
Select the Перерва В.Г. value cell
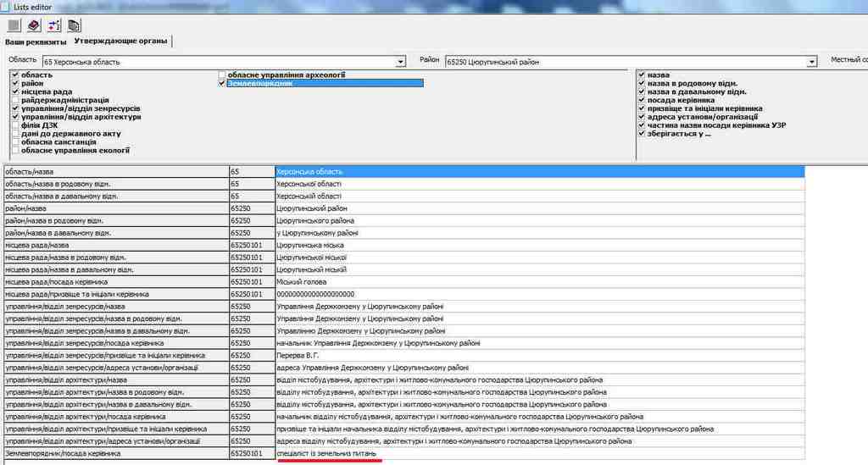coord(540,356)
